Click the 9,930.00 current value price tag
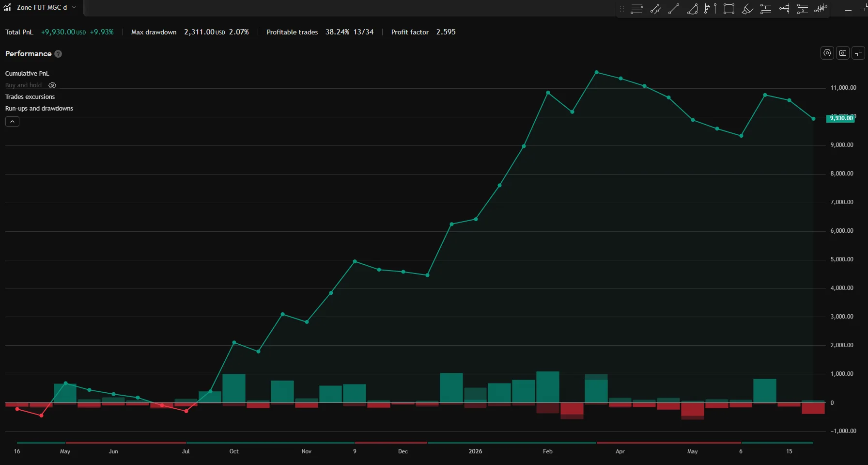 [841, 118]
